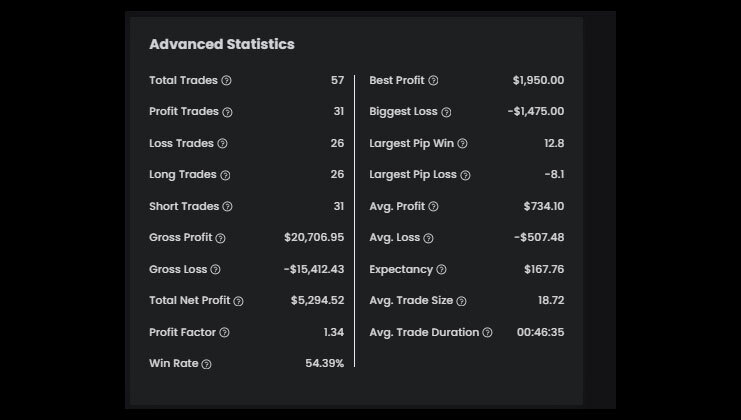The height and width of the screenshot is (420, 741).
Task: Open the Gross Profit help tooltip icon
Action: pos(220,238)
